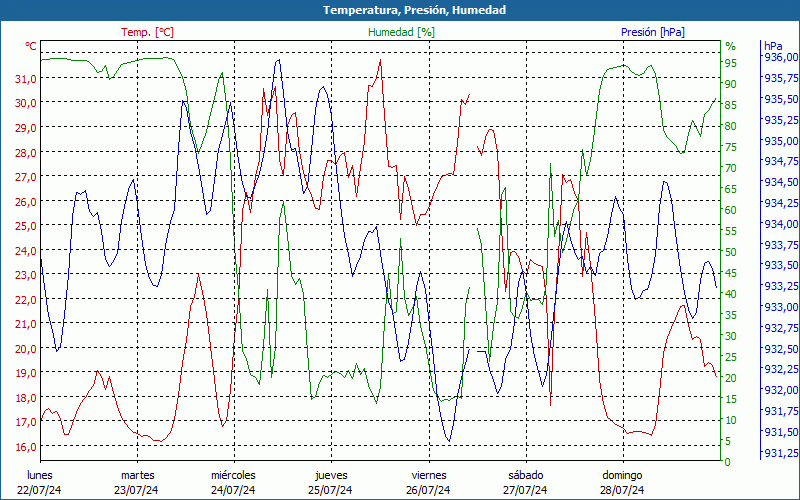
Task: Click the 'viernes 26/07/24' date label
Action: coord(428,483)
